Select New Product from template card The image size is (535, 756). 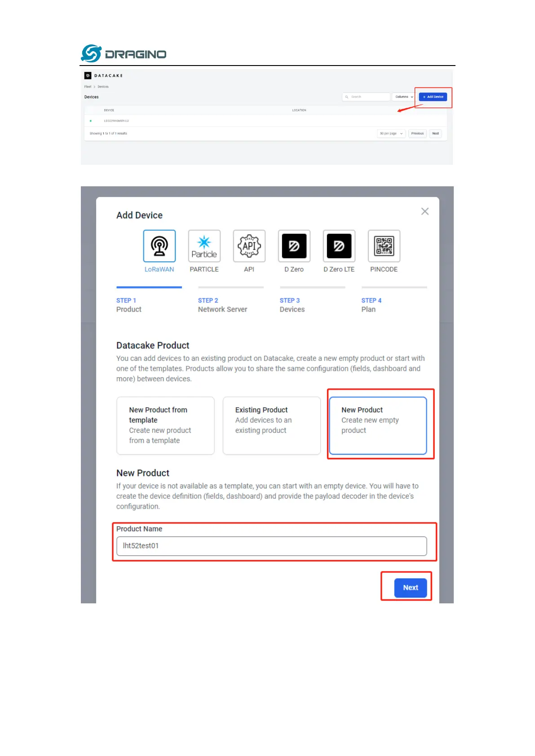tap(165, 426)
